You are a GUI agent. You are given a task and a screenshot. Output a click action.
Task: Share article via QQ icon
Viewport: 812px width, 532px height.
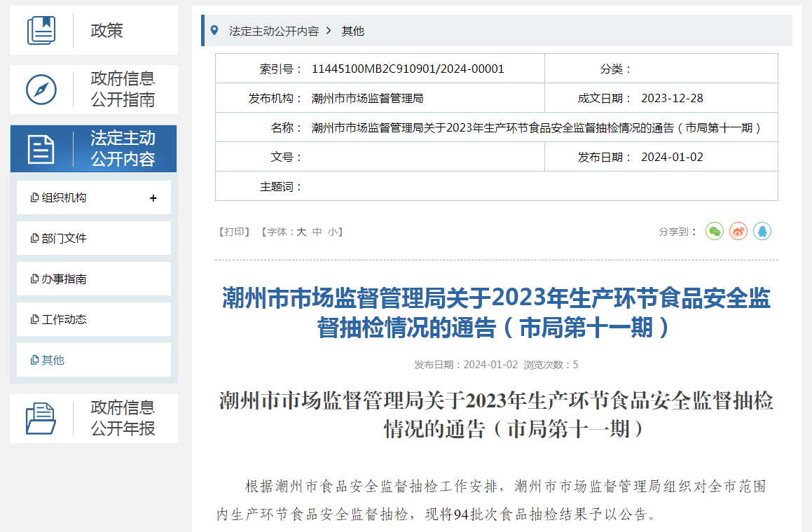(762, 231)
